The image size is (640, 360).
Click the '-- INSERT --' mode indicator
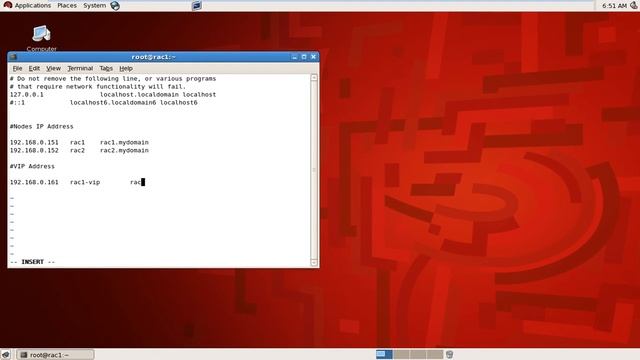click(x=32, y=262)
